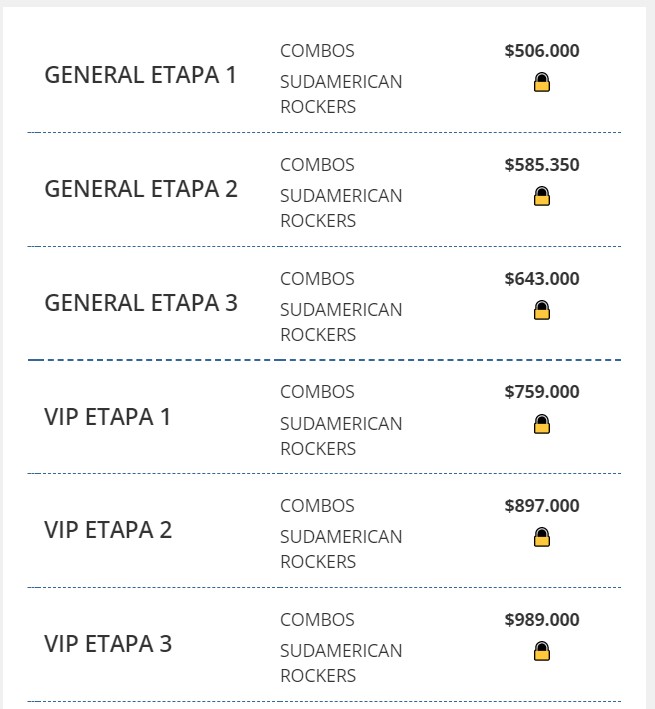Click the lock icon under $759.000
The height and width of the screenshot is (709, 655).
tap(542, 424)
